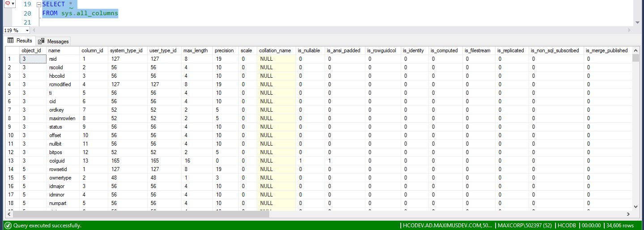Click the results grid select-all corner cell
The image size is (644, 230).
[x=12, y=50]
